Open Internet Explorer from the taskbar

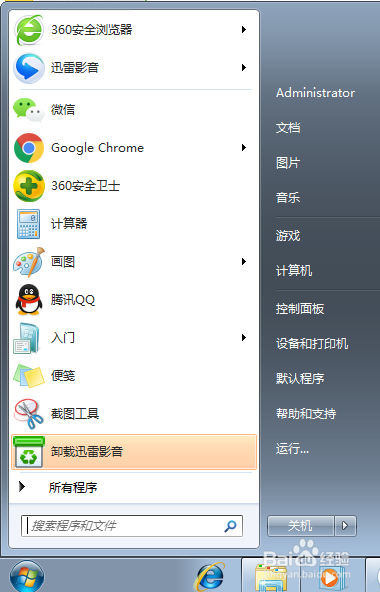pyautogui.click(x=210, y=577)
